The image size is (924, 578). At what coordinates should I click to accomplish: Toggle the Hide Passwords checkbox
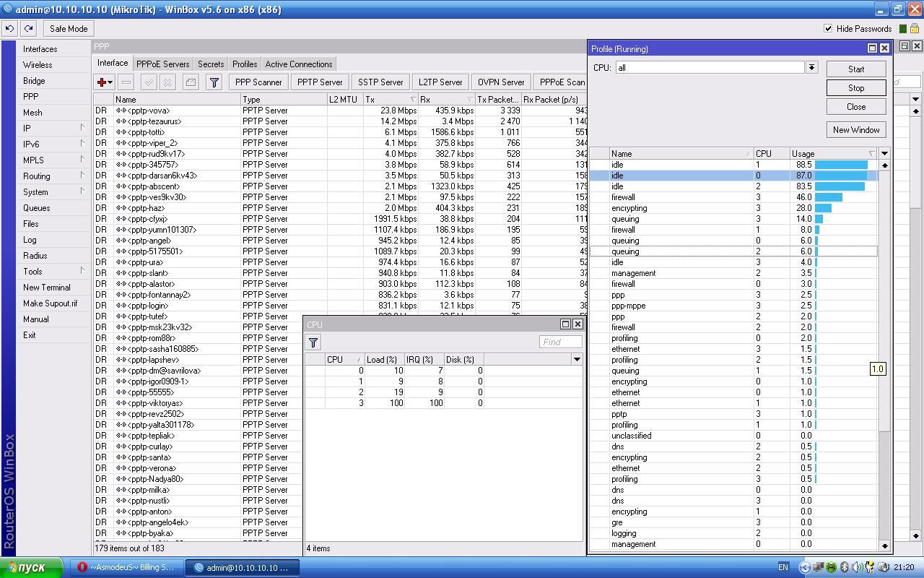coord(828,29)
